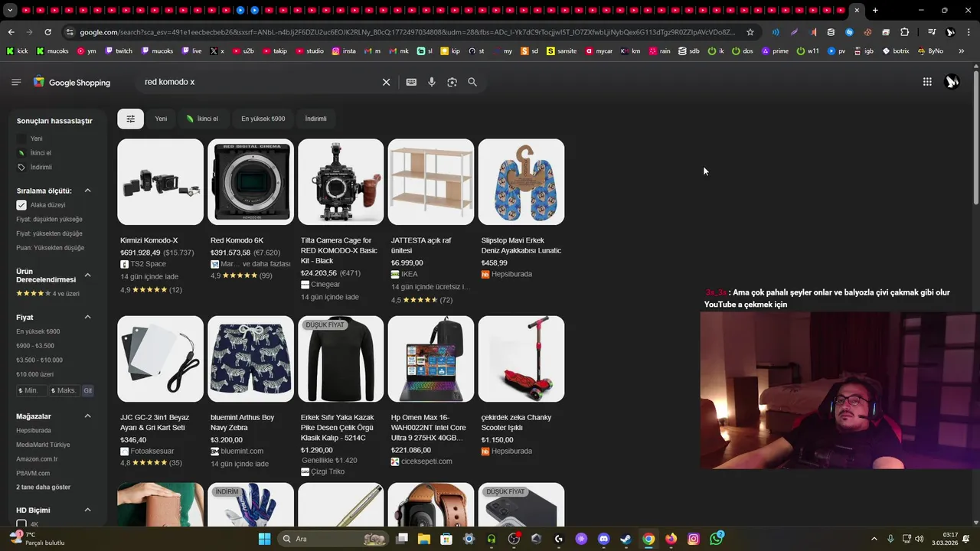This screenshot has width=980, height=551.
Task: Show more bookmarks chevron
Action: (962, 51)
